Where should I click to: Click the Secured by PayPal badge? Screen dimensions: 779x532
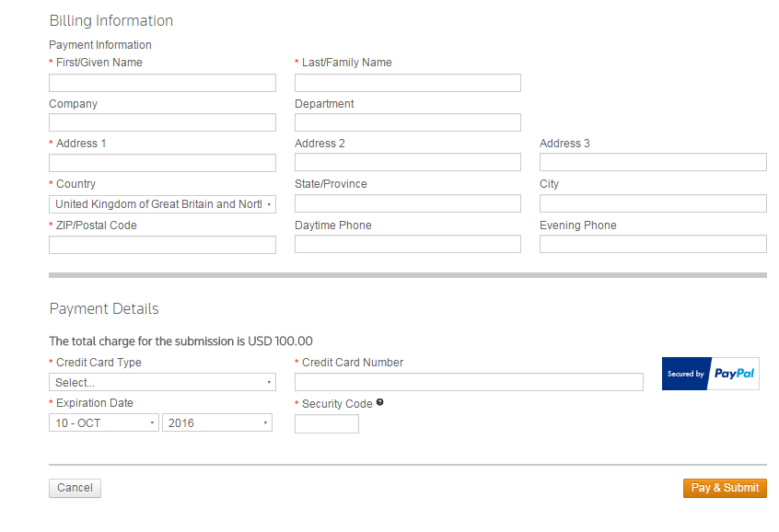pos(710,374)
